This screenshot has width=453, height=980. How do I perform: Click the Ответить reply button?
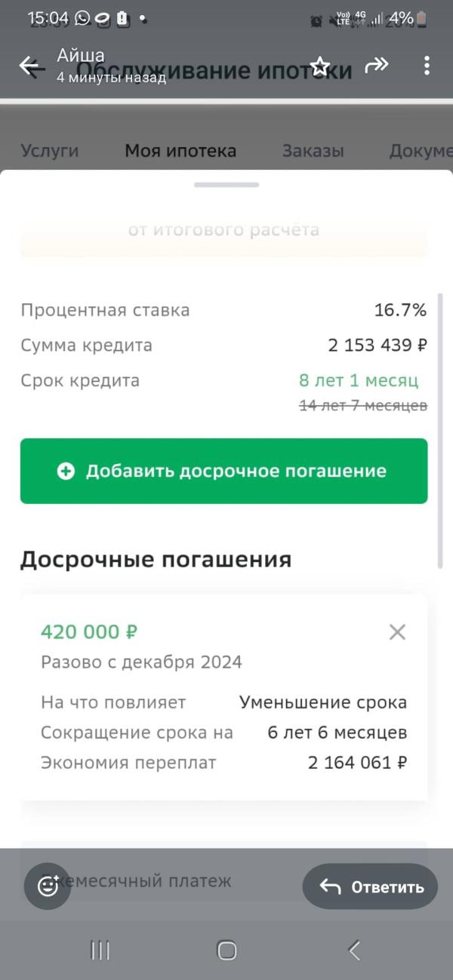click(370, 886)
